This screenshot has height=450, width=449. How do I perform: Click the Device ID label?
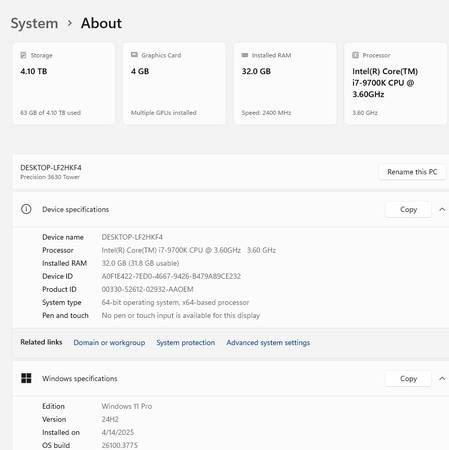(x=57, y=276)
